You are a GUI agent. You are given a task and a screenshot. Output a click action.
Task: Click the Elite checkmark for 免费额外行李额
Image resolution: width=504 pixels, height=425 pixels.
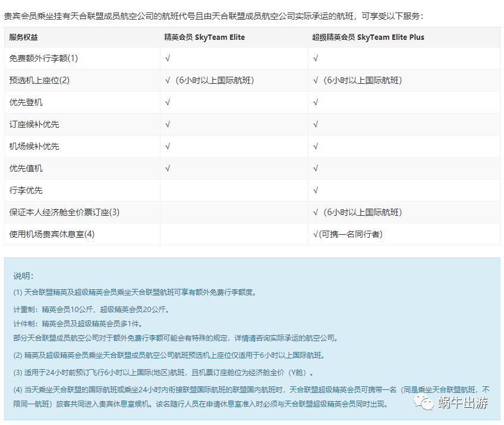coord(168,58)
